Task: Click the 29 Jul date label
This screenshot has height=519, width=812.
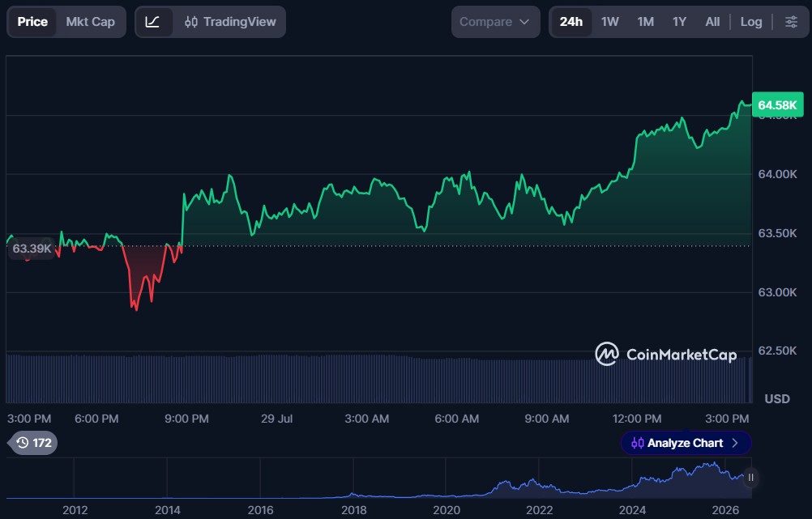Action: 276,419
